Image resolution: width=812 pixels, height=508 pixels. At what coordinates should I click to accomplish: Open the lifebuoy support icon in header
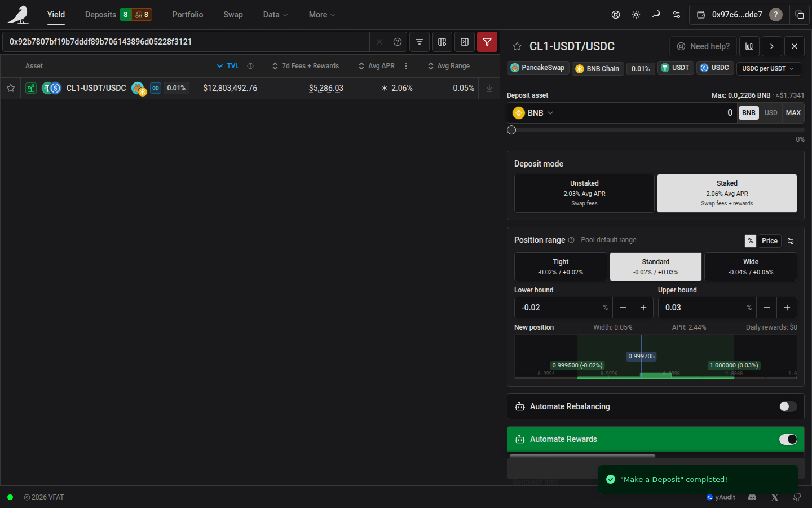coord(616,15)
